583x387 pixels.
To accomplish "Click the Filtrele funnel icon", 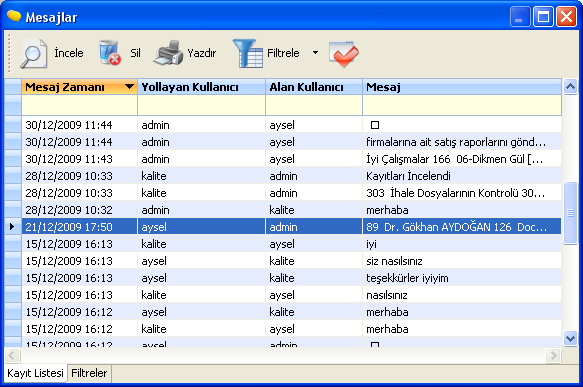I will pyautogui.click(x=248, y=53).
